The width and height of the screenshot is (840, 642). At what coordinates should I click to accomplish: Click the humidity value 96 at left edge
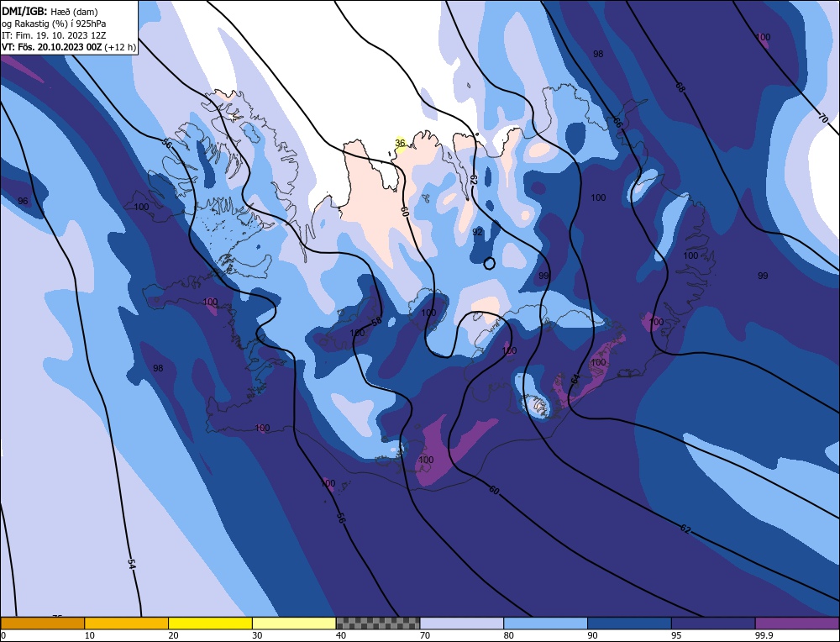click(x=23, y=201)
